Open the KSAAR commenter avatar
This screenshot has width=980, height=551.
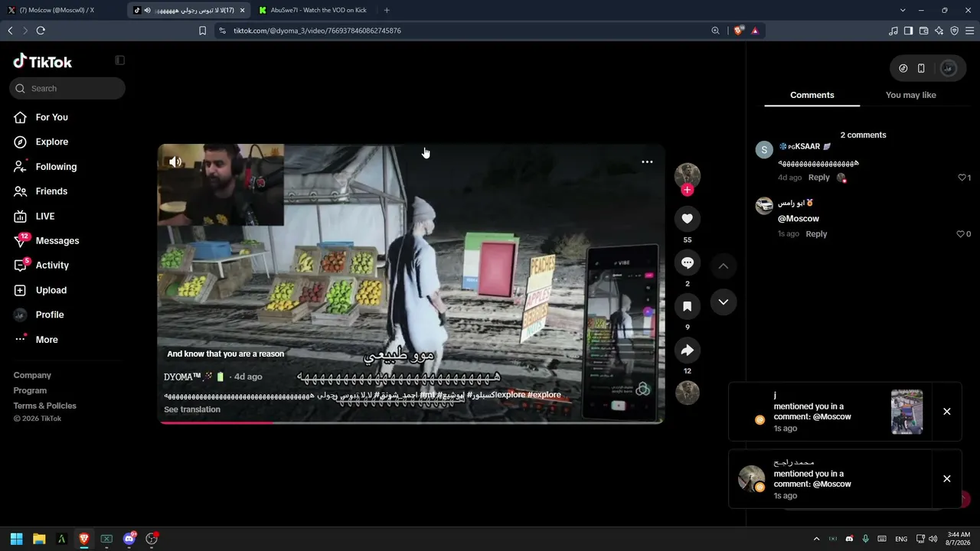coord(764,149)
